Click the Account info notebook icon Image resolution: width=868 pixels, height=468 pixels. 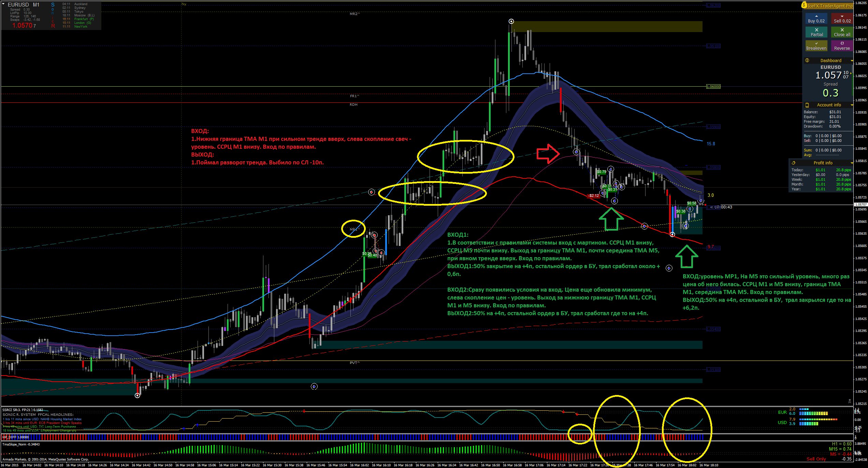click(807, 105)
